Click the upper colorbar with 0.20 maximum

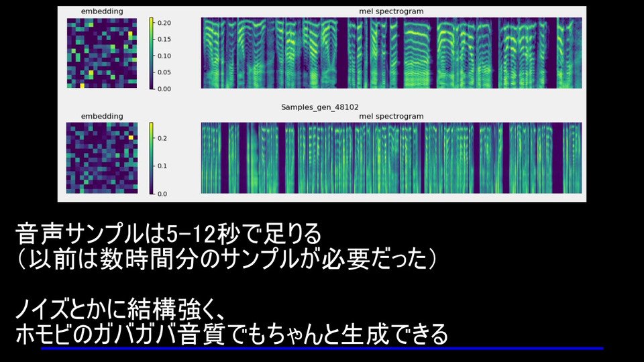tap(151, 54)
